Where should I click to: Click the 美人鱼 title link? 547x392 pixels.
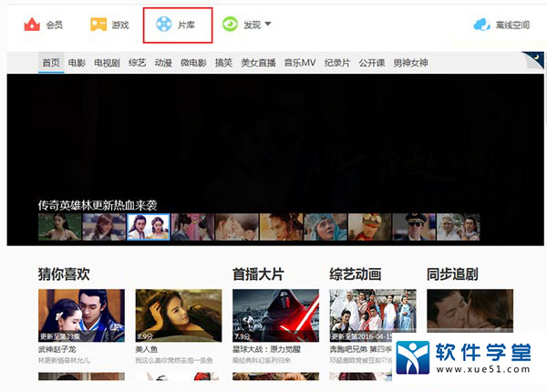(148, 350)
